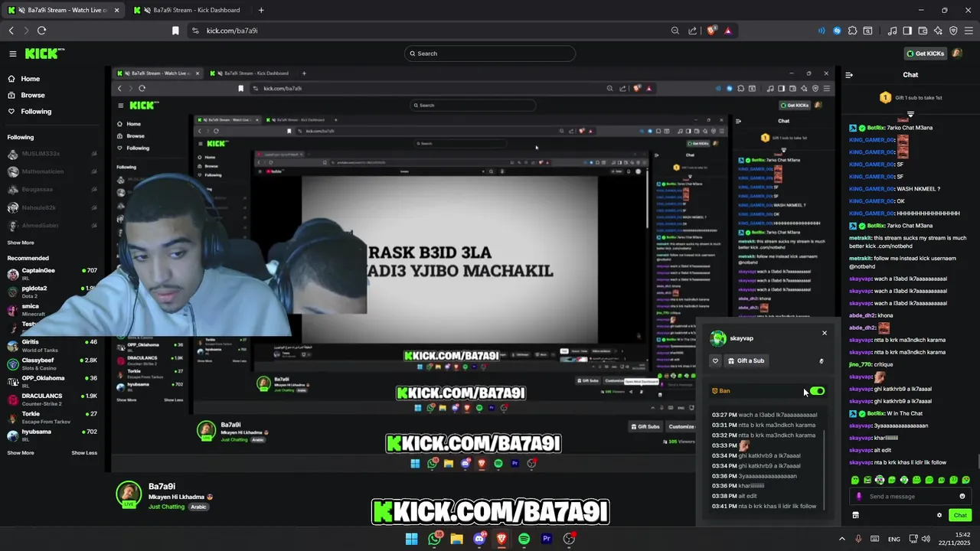Open Spotify from the taskbar
Screen dimensions: 980x551
click(524, 539)
